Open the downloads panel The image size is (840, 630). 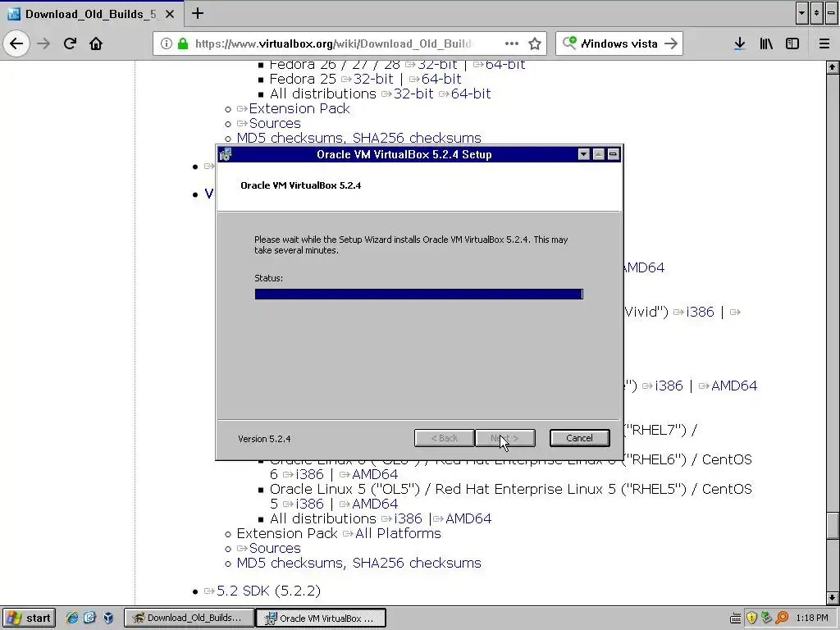point(739,43)
